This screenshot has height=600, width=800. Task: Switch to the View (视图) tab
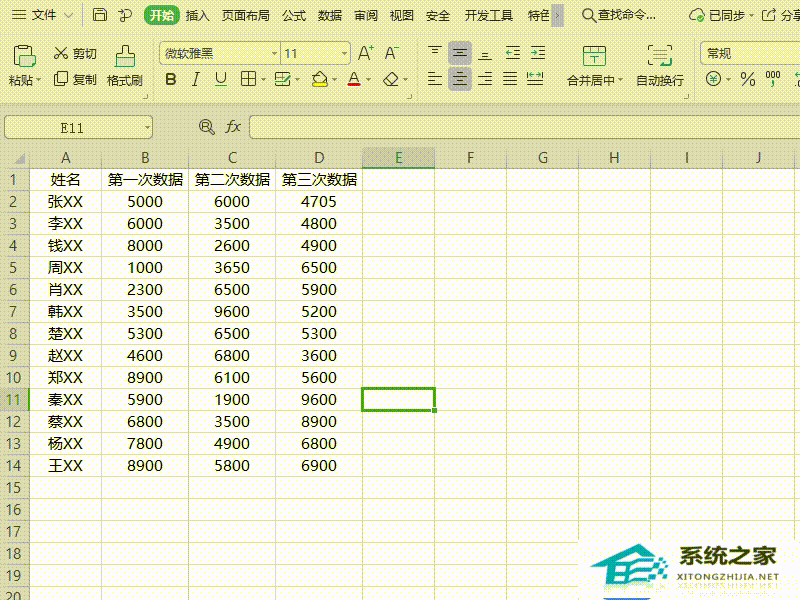(x=402, y=15)
